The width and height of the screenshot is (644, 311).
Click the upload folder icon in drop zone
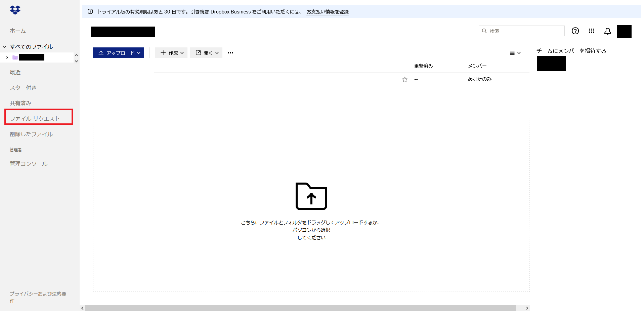tap(311, 196)
